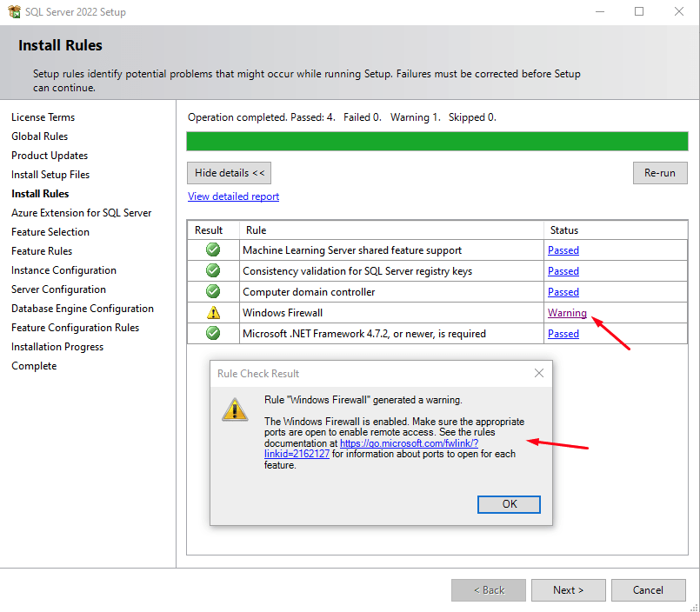The image size is (700, 612).
Task: Select Instance Configuration step in sidebar
Action: pyautogui.click(x=63, y=270)
